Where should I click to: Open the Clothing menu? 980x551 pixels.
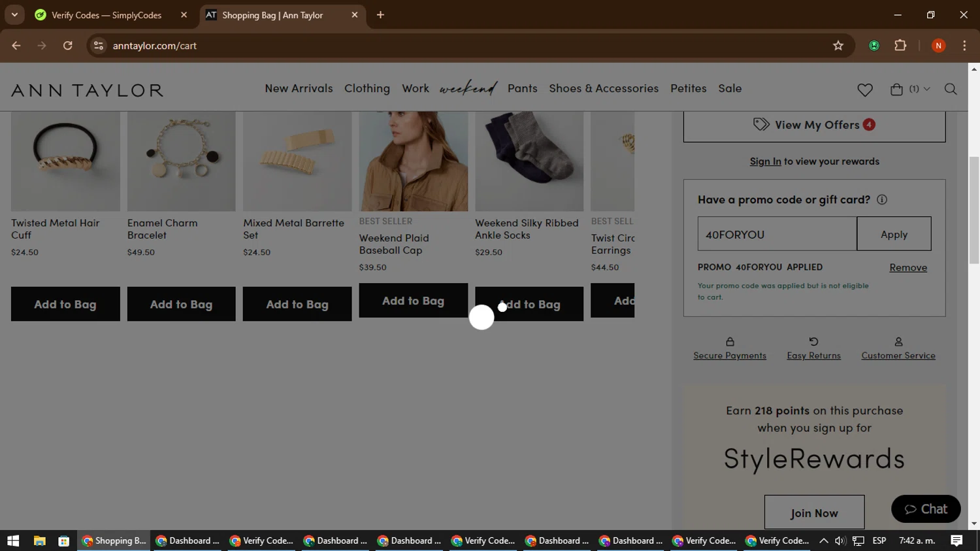[x=367, y=88]
